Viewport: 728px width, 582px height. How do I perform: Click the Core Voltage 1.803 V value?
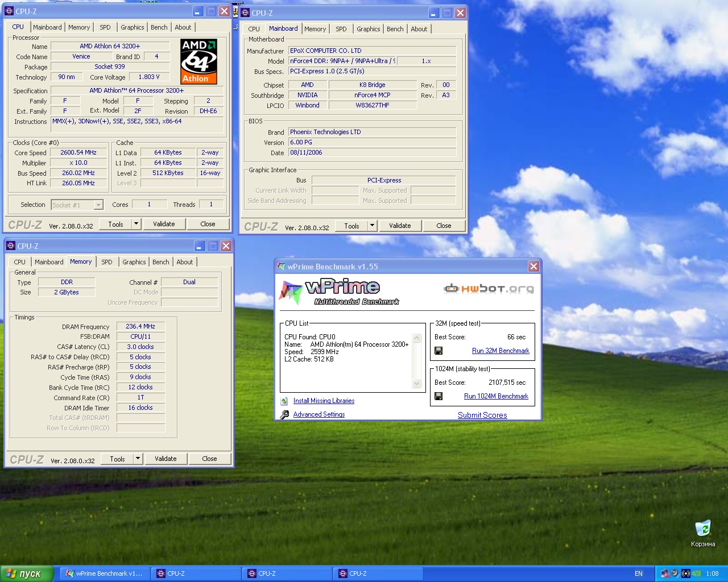[x=149, y=77]
